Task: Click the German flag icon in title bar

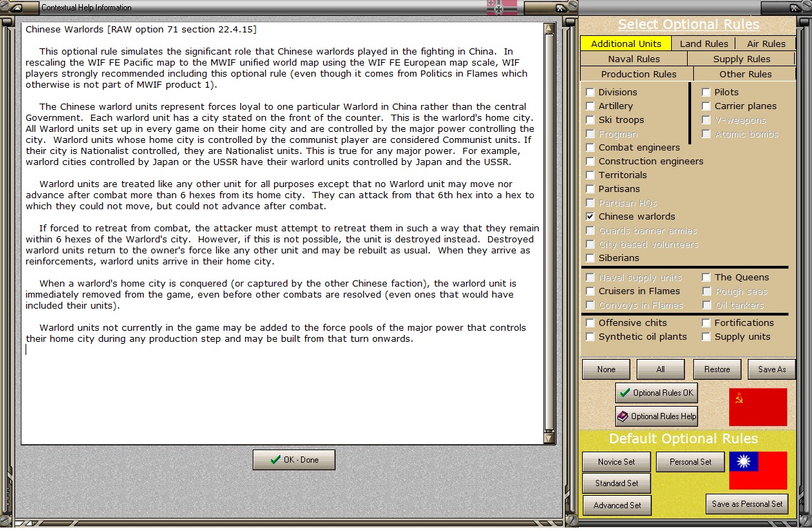Action: tap(501, 8)
